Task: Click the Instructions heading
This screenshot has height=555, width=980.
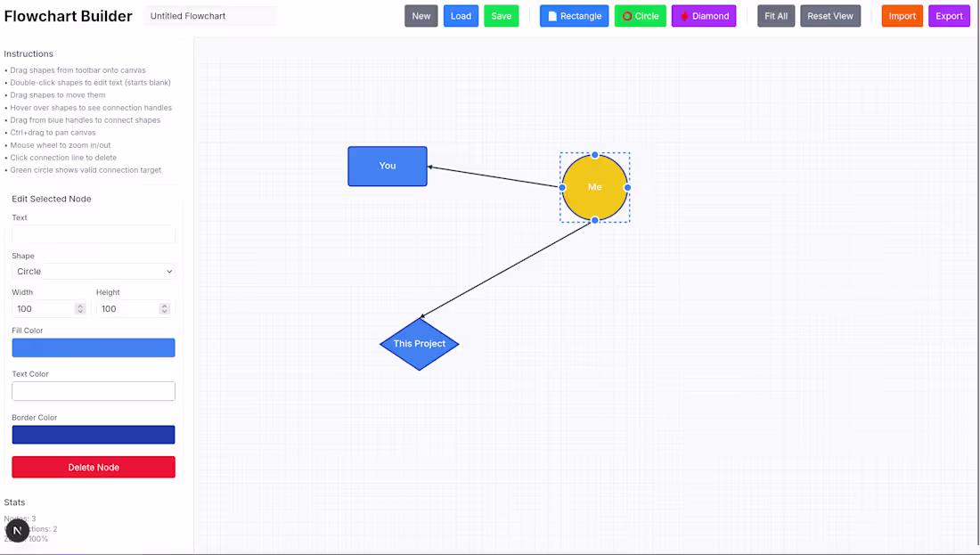Action: pos(29,53)
